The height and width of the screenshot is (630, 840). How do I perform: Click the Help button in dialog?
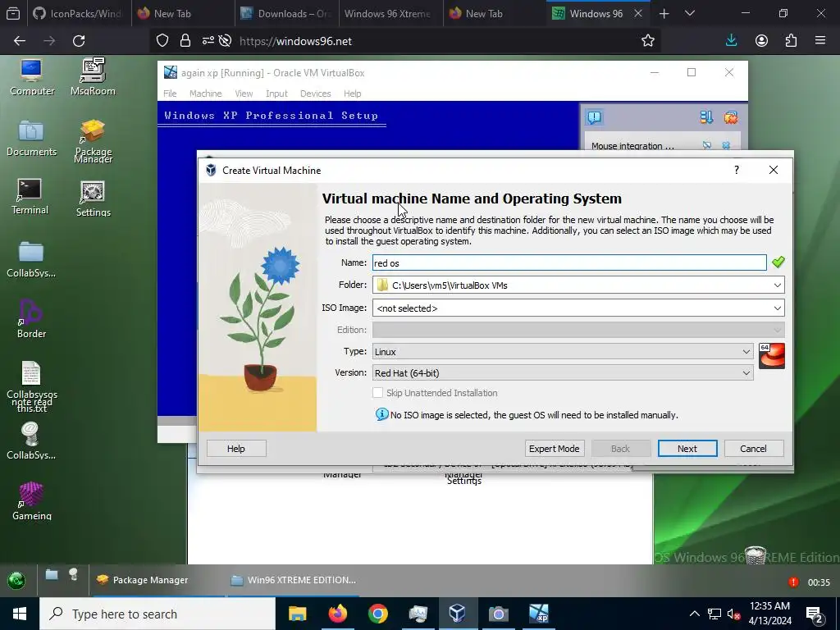click(x=236, y=449)
